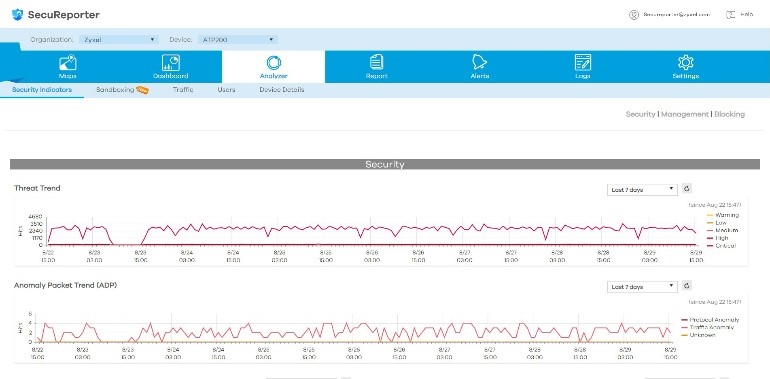
Task: Switch to the Traffic tab
Action: coord(183,90)
